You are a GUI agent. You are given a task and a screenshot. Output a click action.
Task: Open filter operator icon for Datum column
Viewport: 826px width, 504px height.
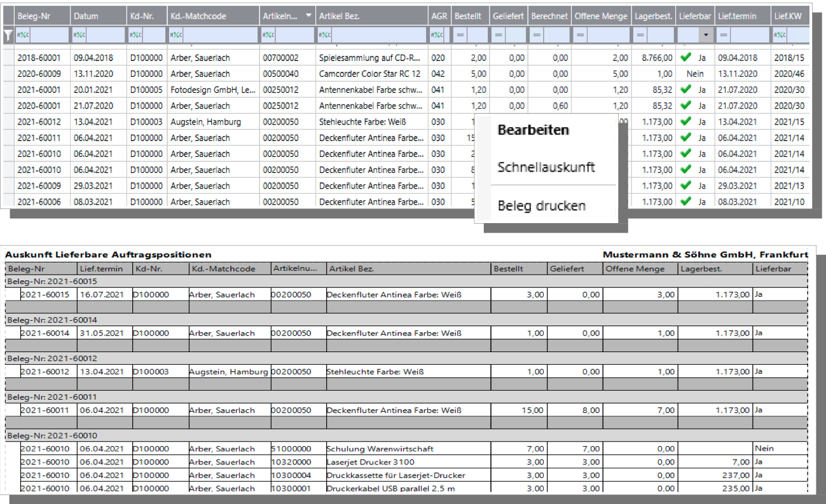(78, 36)
